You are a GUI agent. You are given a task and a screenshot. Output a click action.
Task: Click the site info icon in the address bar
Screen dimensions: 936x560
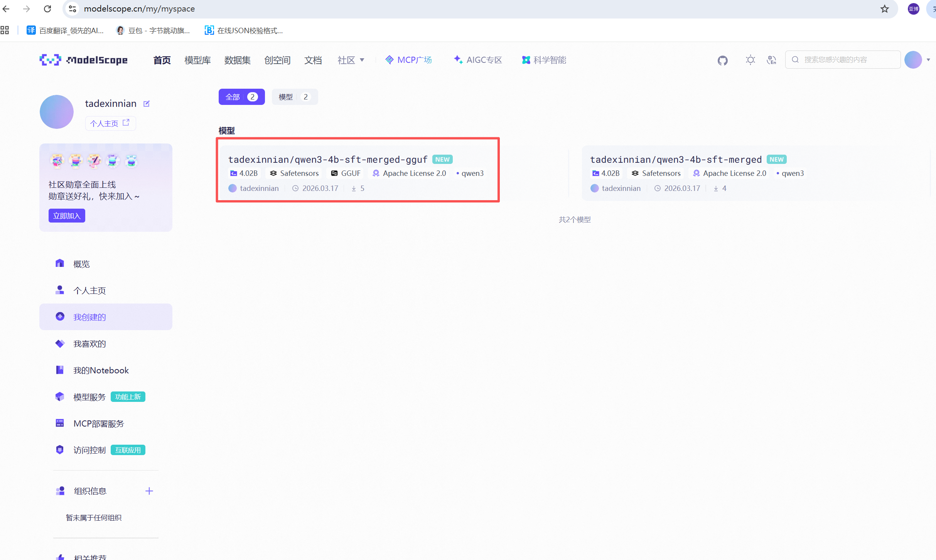72,8
